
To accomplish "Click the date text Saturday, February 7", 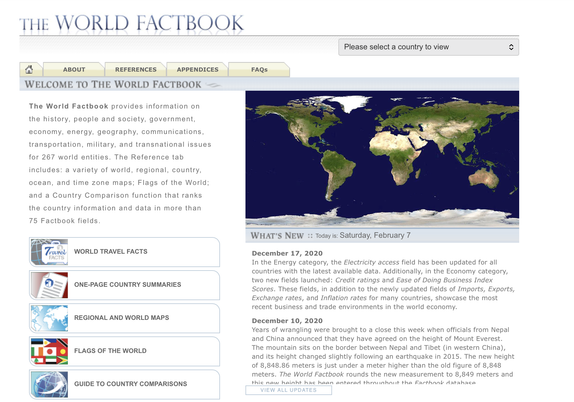I will [375, 235].
